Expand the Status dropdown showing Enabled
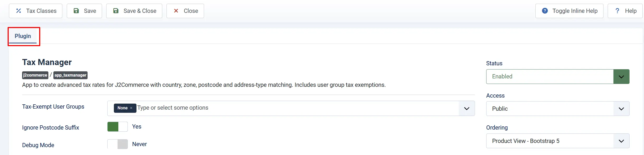Viewport: 644px width, 155px height. pos(558,77)
